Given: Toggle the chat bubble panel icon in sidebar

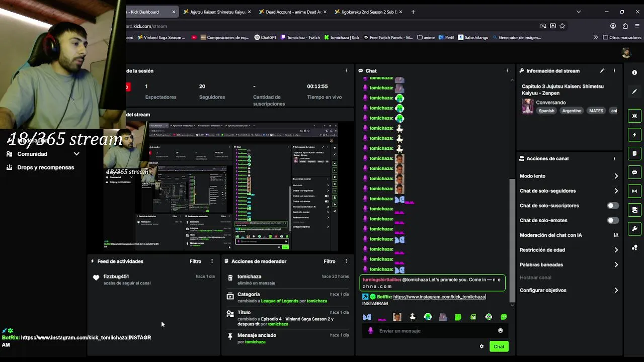Looking at the screenshot, I should pyautogui.click(x=634, y=172).
